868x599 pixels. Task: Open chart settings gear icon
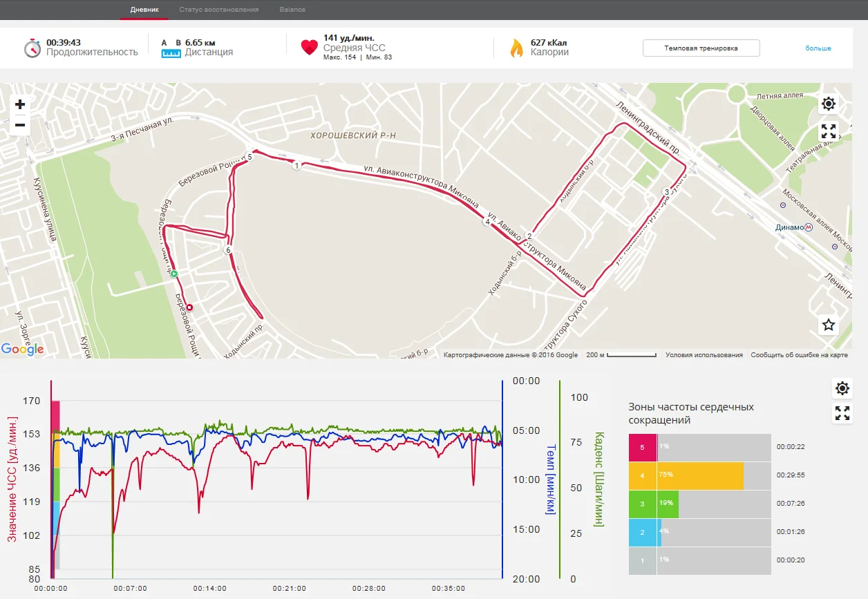(x=842, y=388)
